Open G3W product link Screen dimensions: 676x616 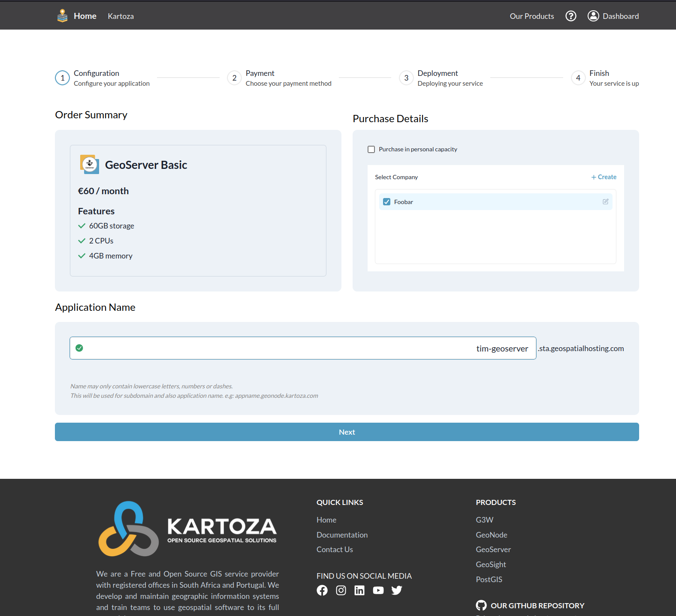pos(485,520)
